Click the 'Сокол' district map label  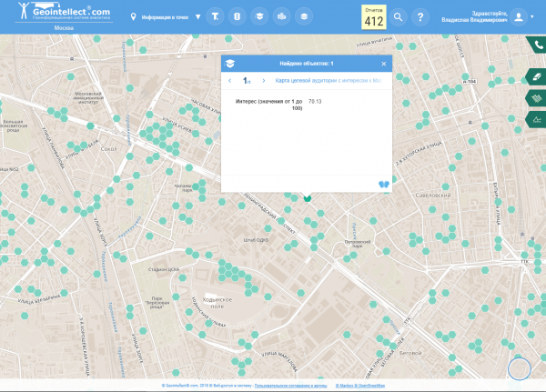[108, 148]
